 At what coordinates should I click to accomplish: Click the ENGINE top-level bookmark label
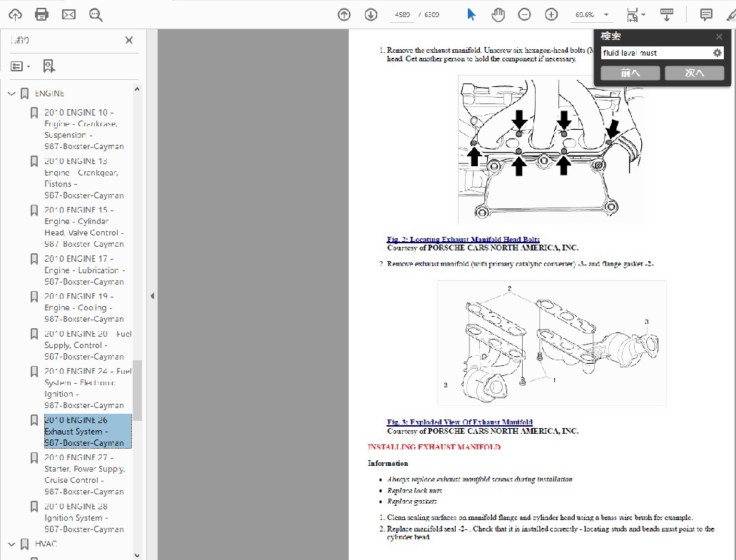pyautogui.click(x=49, y=93)
